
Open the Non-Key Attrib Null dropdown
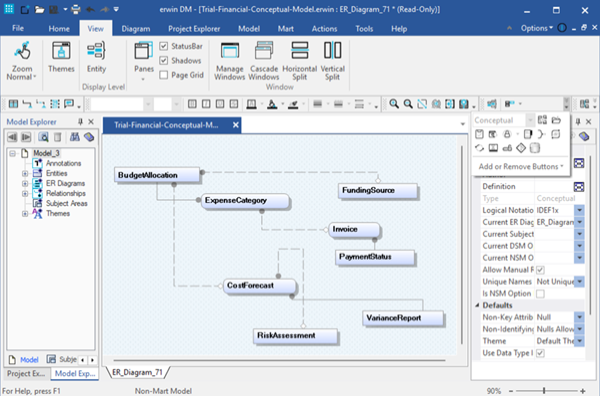[579, 317]
